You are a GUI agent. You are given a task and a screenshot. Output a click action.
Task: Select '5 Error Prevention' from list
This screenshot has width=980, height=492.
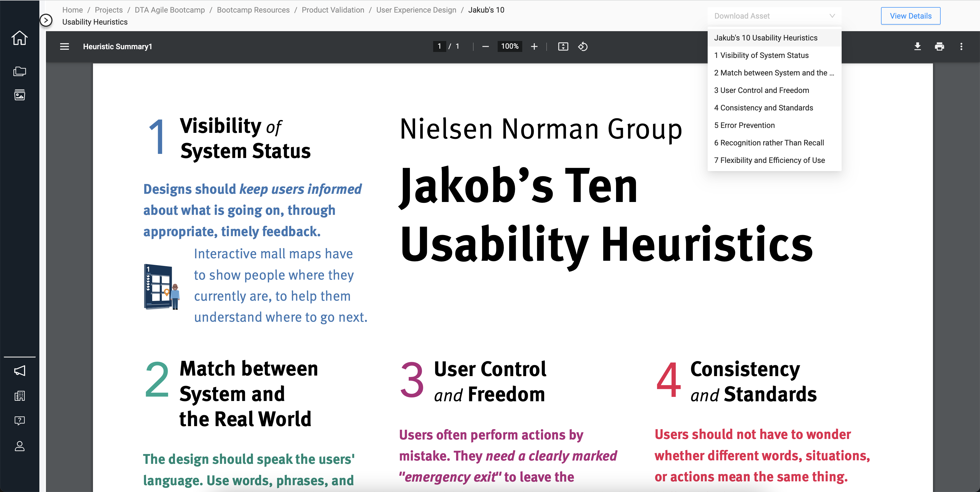744,125
